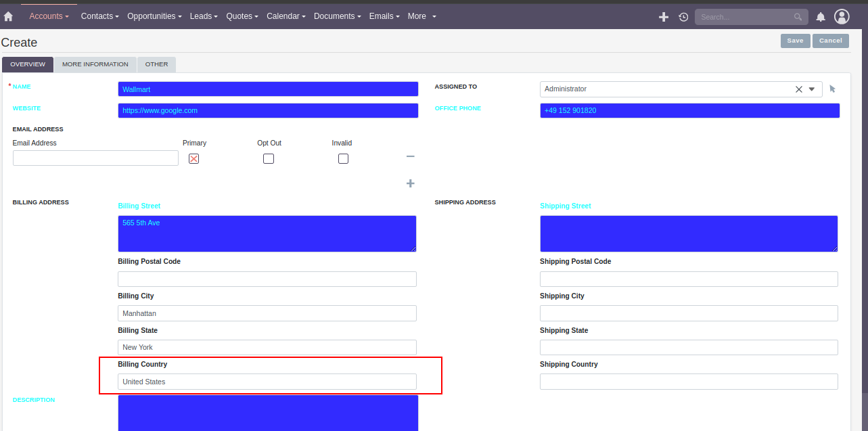Toggle the Primary email checkbox
Image resolution: width=868 pixels, height=431 pixels.
[x=194, y=158]
